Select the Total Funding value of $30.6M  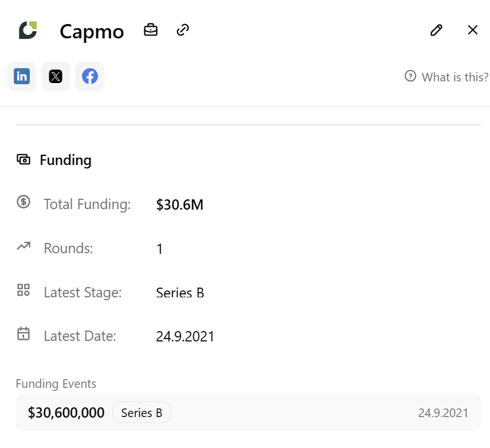pos(179,204)
